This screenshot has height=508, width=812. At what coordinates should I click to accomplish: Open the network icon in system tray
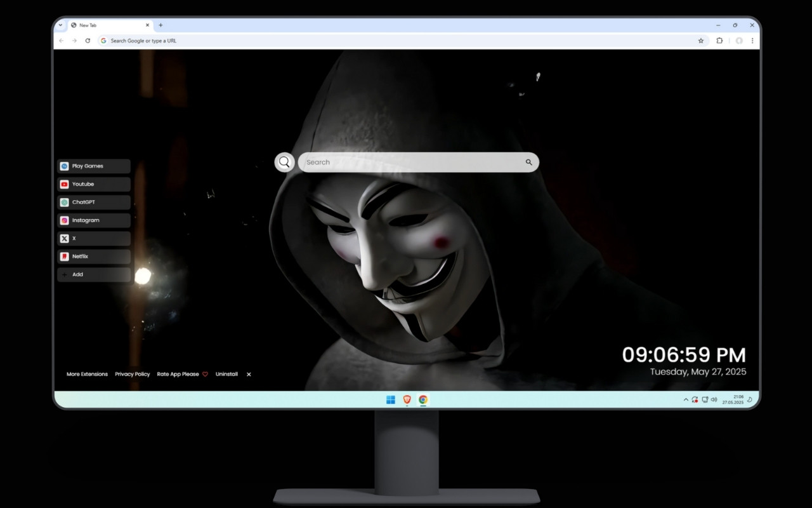click(x=705, y=399)
